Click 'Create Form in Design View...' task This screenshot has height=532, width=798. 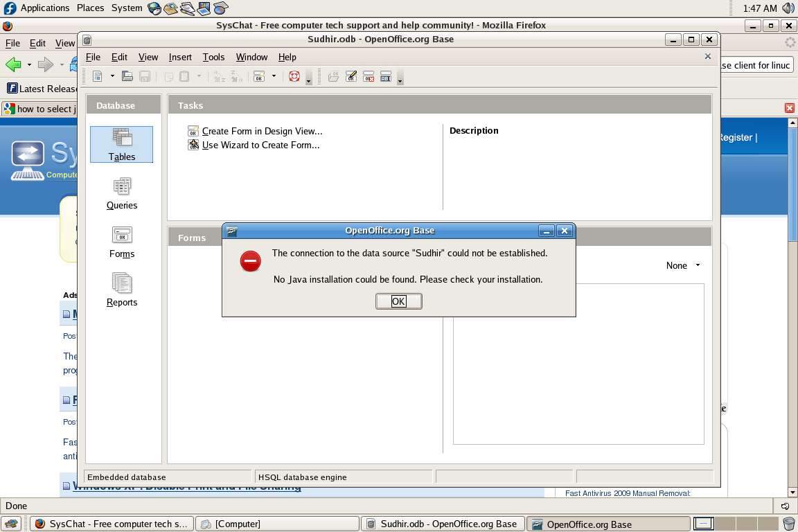262,131
